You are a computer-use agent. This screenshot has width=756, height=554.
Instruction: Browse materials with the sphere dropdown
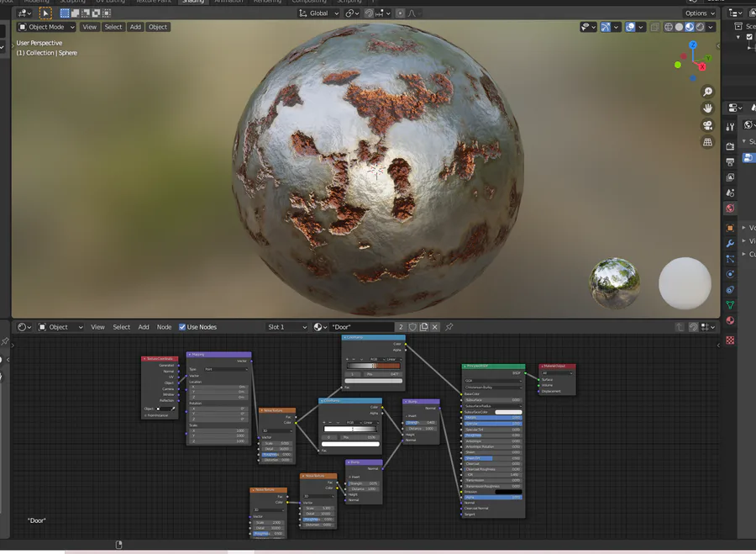coord(320,327)
